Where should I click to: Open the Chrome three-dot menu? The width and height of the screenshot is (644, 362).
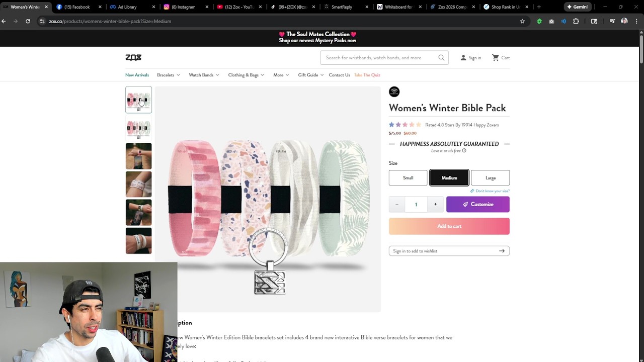[x=635, y=21]
